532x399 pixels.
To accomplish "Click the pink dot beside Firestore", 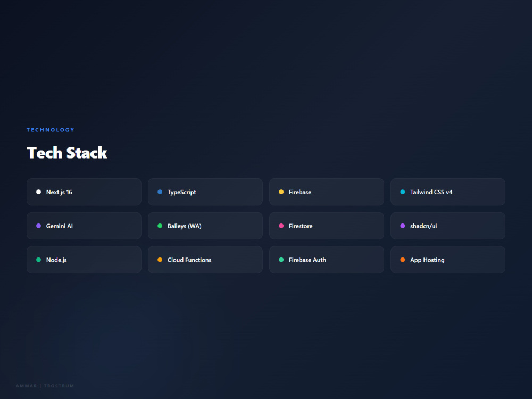I will coord(281,226).
